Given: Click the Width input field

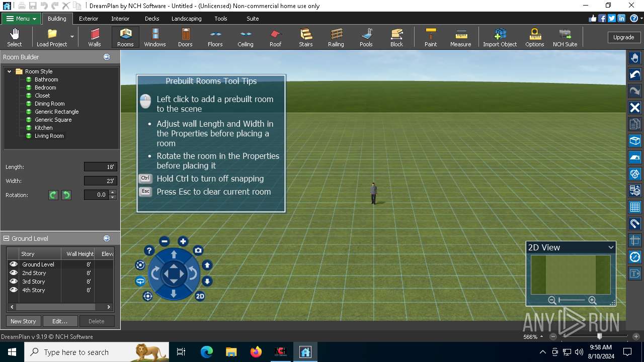Looking at the screenshot, I should tap(100, 181).
